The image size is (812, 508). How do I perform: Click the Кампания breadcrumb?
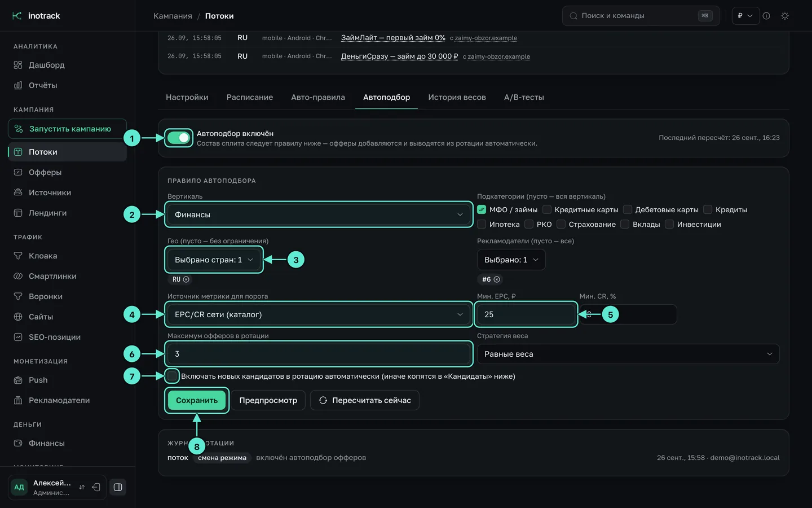click(x=173, y=16)
